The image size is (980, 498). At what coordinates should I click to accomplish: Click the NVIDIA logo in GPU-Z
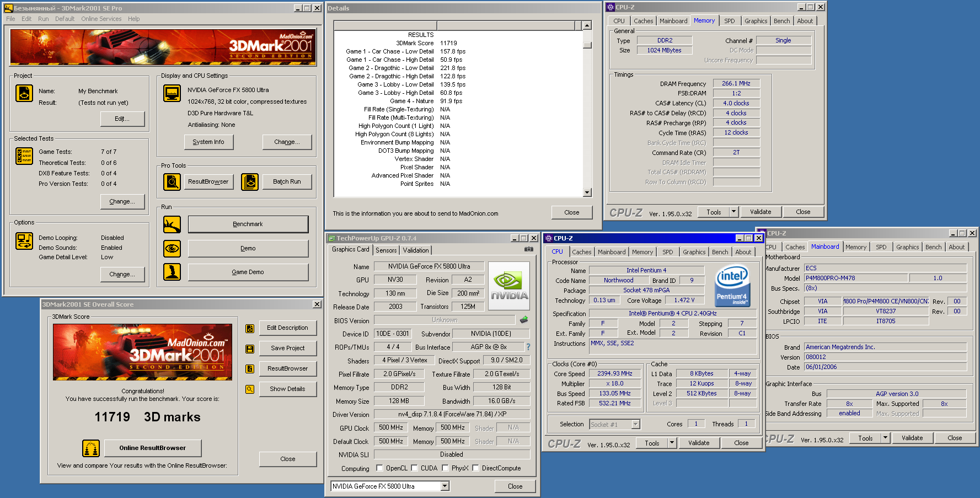point(509,286)
